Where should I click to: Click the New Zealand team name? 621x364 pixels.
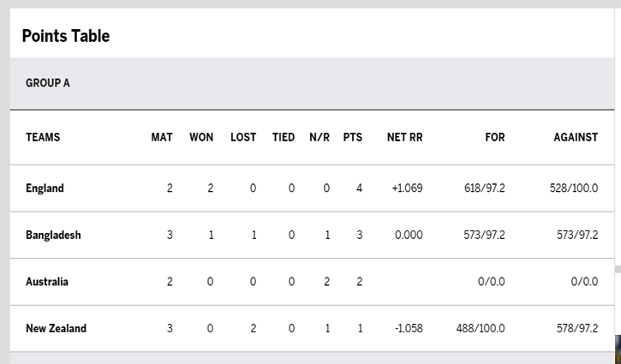[56, 328]
